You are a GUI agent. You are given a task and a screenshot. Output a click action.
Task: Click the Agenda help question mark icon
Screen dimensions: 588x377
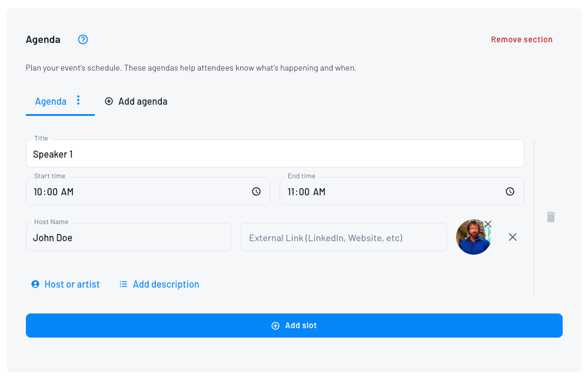tap(83, 40)
